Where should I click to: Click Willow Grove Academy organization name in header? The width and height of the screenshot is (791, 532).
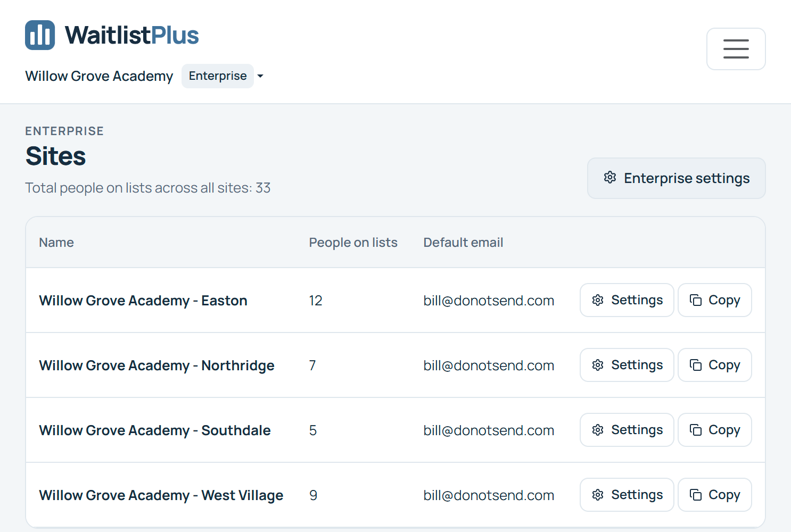pyautogui.click(x=99, y=76)
